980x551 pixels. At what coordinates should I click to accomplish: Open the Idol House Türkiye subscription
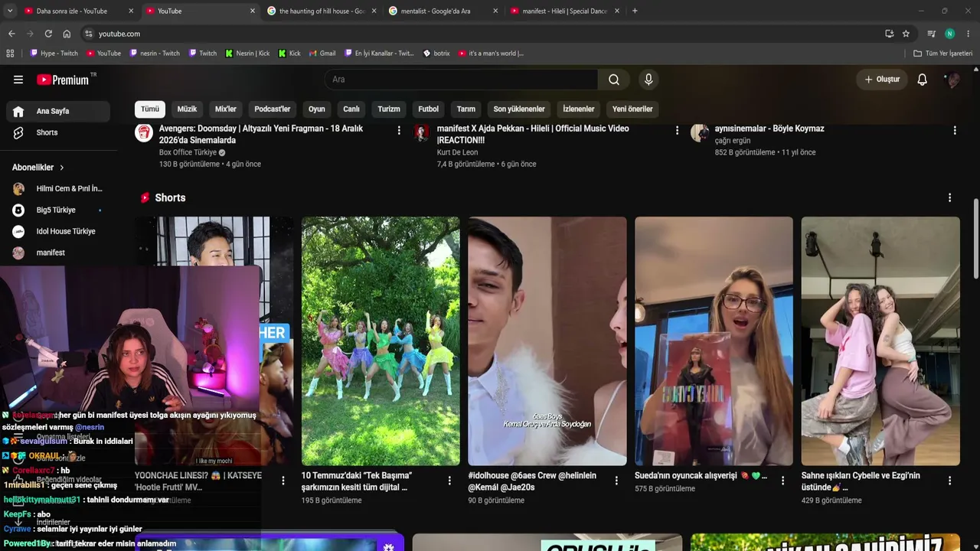point(58,231)
